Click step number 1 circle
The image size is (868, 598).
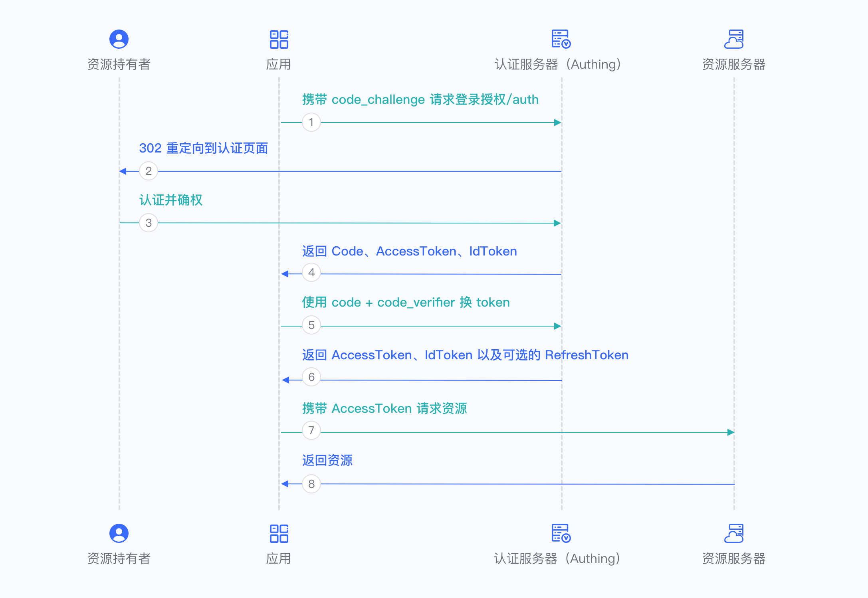[x=311, y=122]
